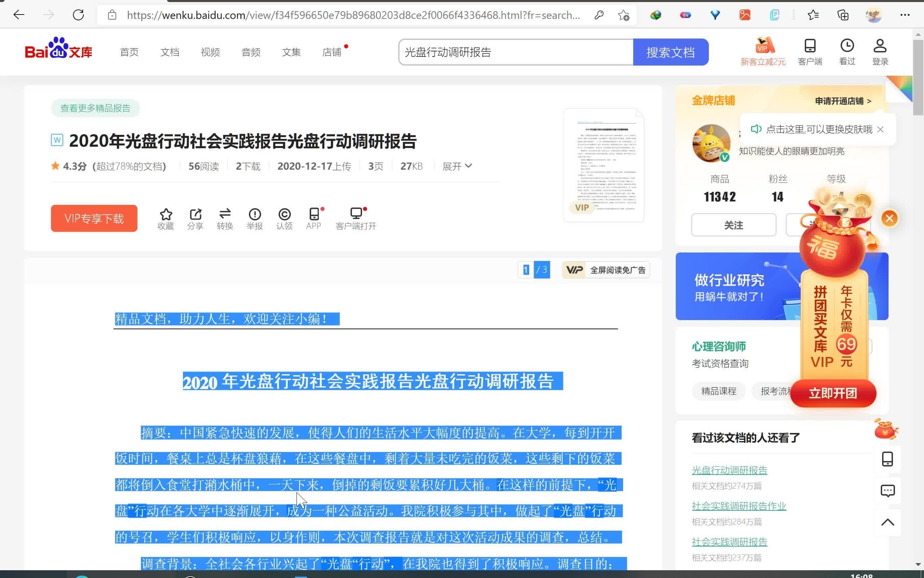Open 文集 navigation item
This screenshot has height=578, width=924.
tap(291, 52)
